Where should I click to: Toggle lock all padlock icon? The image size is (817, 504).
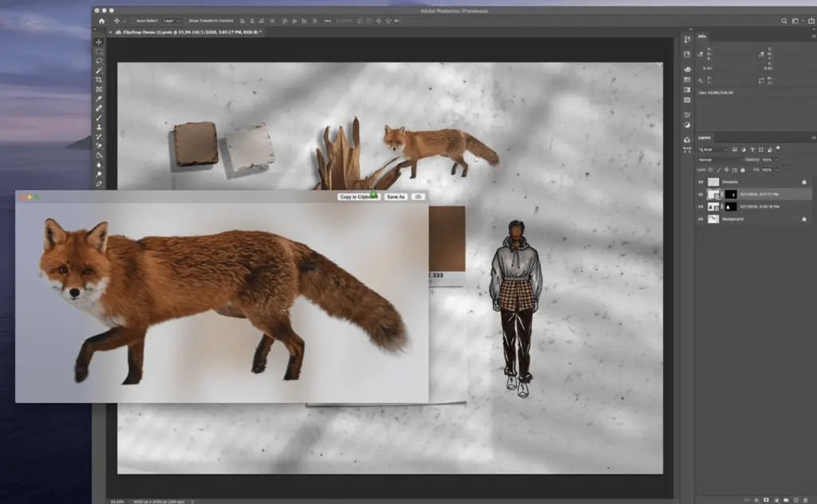(x=743, y=170)
